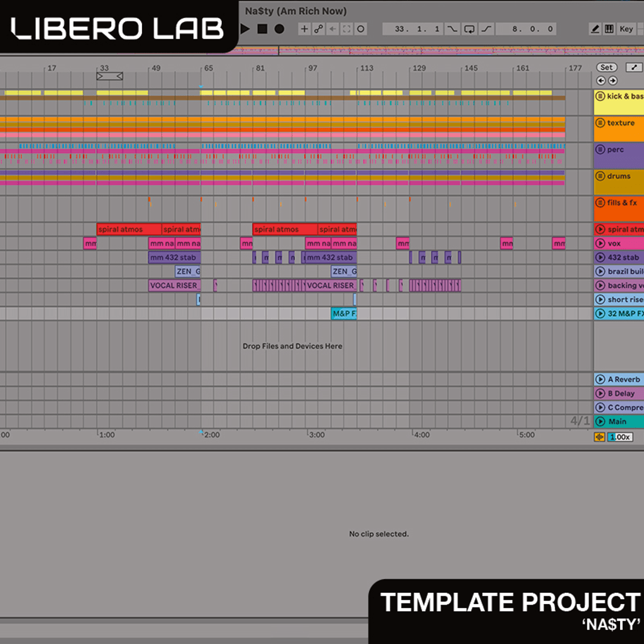Click the loop length field 8. 0. 0
The height and width of the screenshot is (644, 644).
tap(526, 29)
